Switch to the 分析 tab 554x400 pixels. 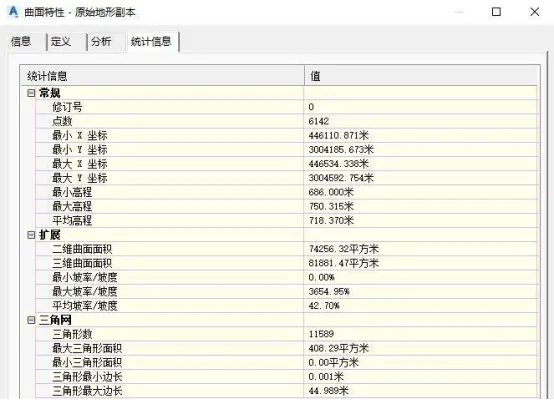coord(101,42)
